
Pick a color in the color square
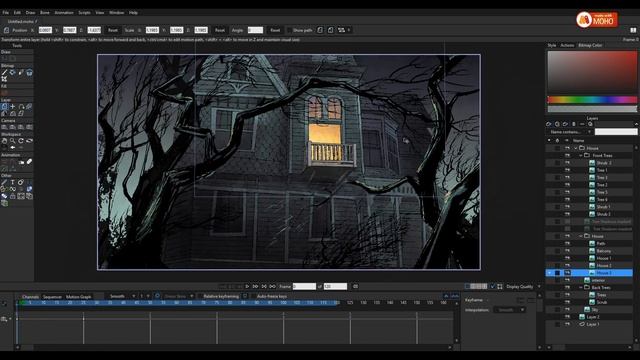pyautogui.click(x=592, y=72)
